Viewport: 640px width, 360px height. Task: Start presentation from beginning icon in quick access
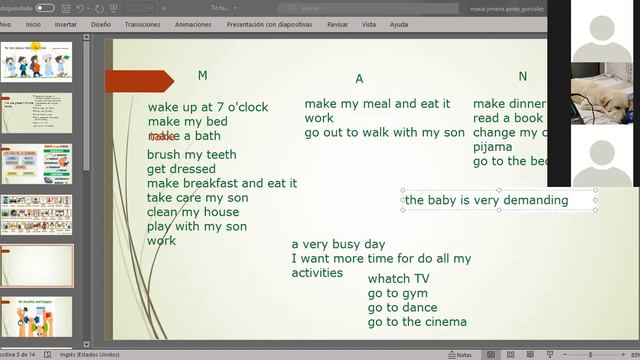[114, 9]
